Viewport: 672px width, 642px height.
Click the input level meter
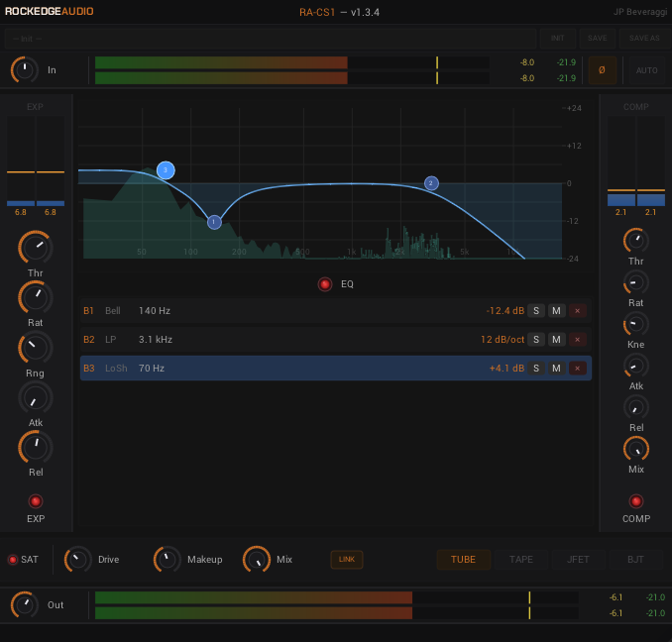point(291,69)
